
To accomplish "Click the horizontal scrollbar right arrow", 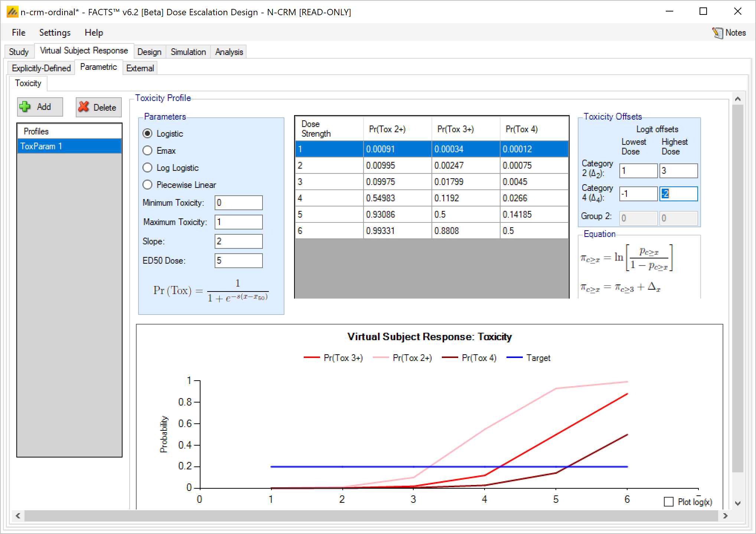I will click(x=725, y=516).
